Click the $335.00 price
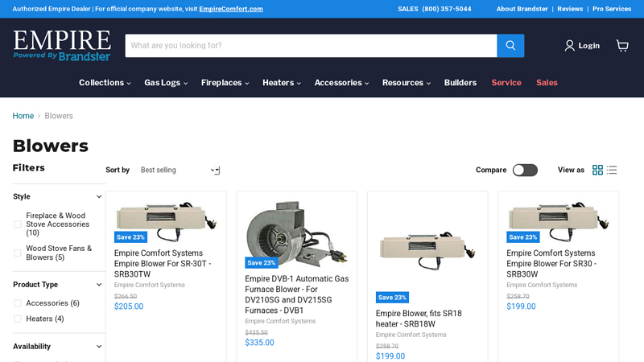This screenshot has width=644, height=362. point(259,343)
